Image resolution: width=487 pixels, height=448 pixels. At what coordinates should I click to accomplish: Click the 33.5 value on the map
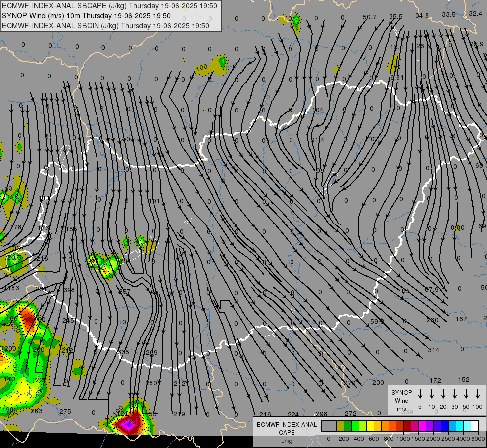click(x=449, y=14)
